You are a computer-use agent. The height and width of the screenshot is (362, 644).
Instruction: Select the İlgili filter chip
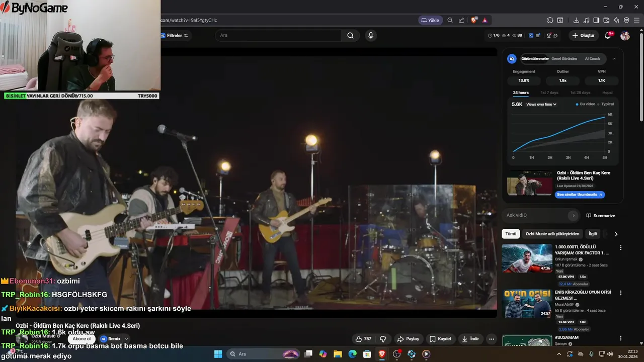[593, 234]
